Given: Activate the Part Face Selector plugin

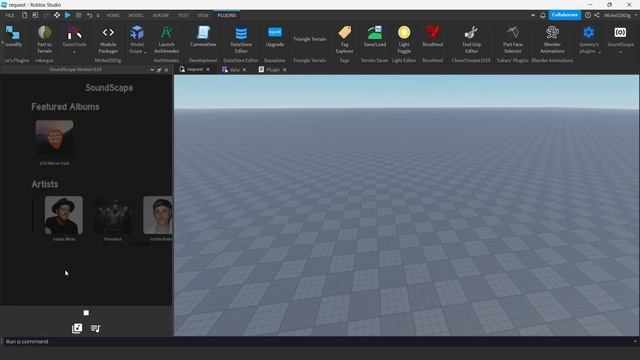Looking at the screenshot, I should pyautogui.click(x=513, y=39).
